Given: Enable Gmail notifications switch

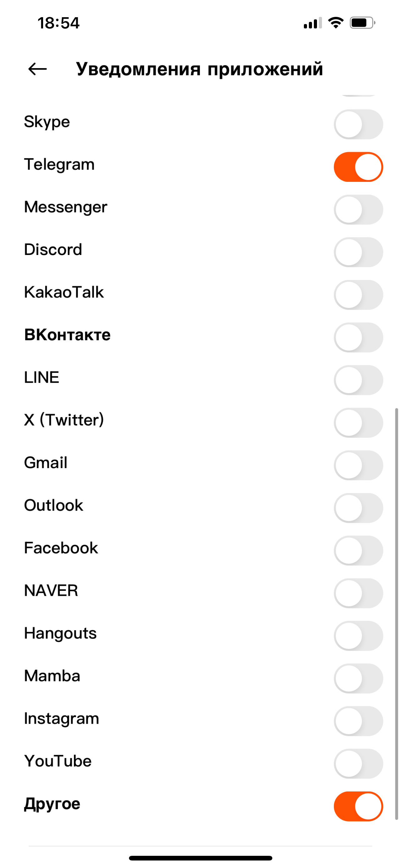Looking at the screenshot, I should pos(358,465).
